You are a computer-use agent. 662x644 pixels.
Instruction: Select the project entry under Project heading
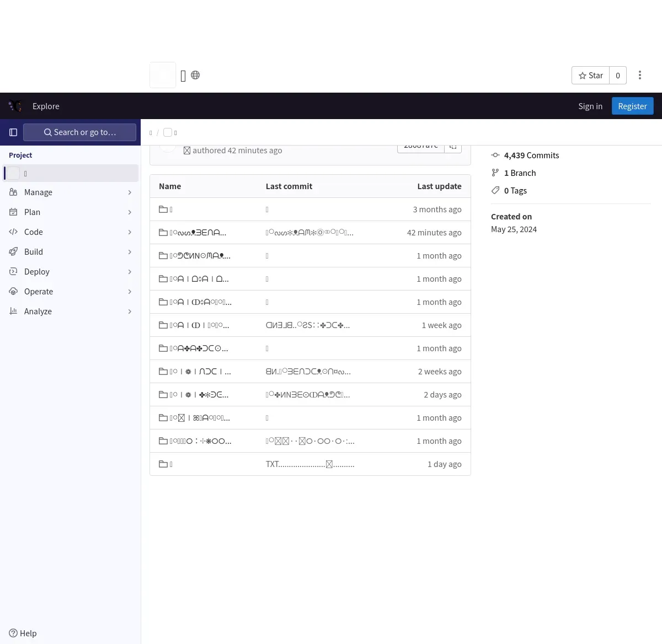click(x=71, y=173)
